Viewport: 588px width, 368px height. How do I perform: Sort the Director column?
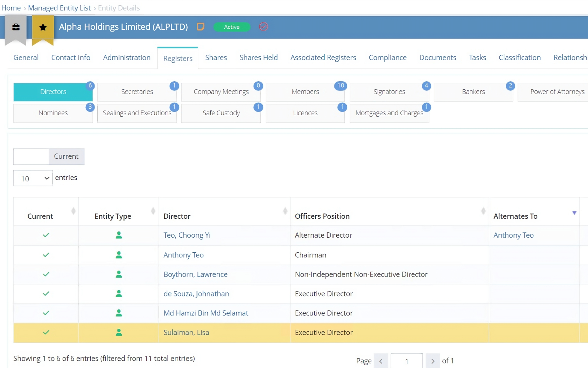pyautogui.click(x=285, y=211)
